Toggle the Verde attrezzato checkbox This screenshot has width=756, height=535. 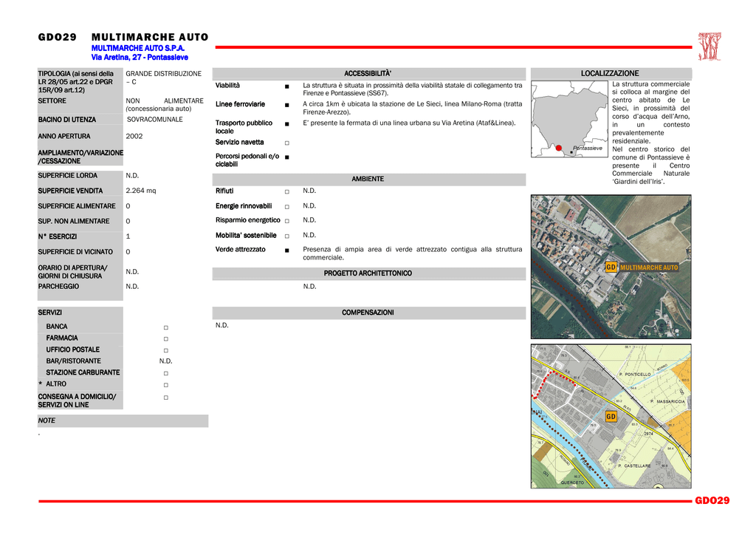coord(287,251)
